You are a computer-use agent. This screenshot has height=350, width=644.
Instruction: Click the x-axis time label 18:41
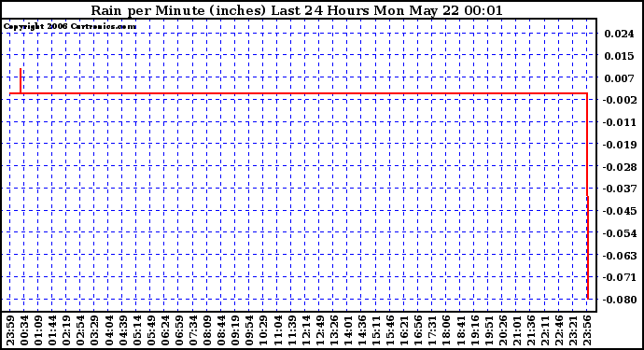click(x=460, y=331)
